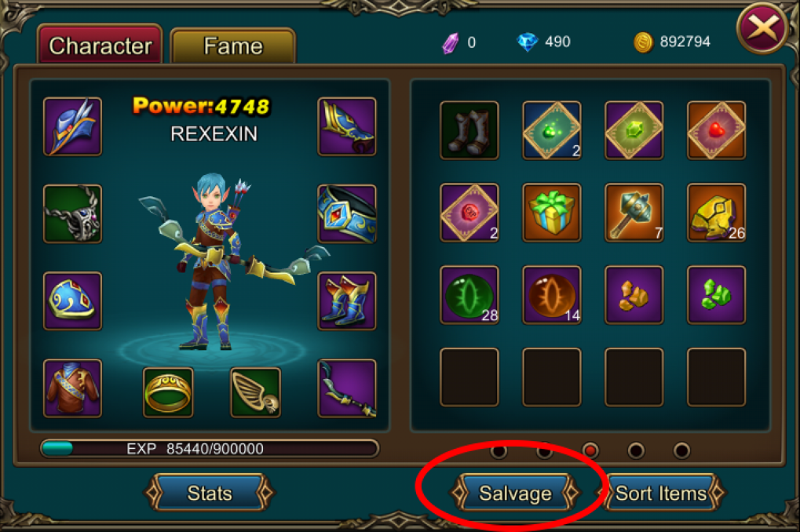800x532 pixels.
Task: Select the brown leather boots in inventory
Action: tap(469, 130)
